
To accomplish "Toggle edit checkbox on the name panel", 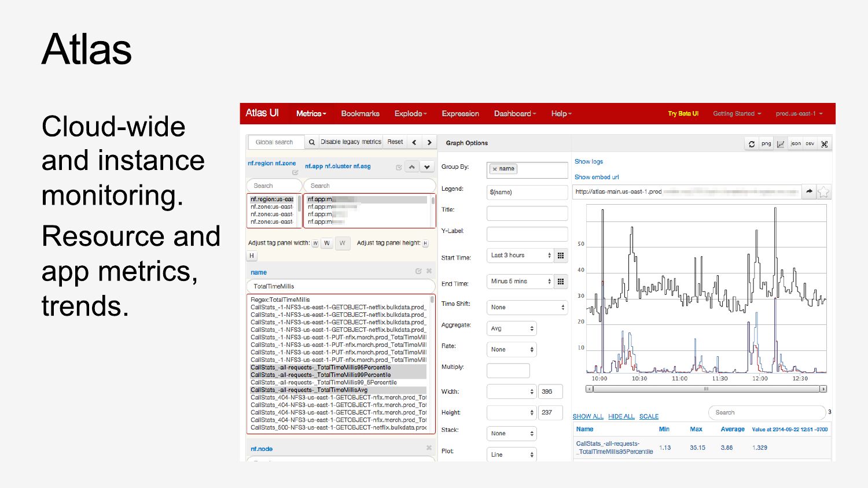I will [418, 271].
